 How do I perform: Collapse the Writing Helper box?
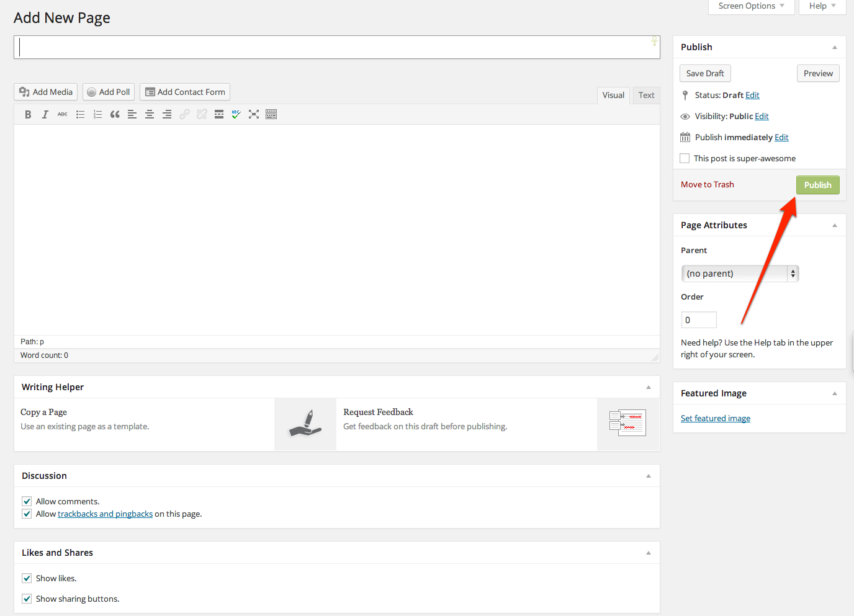pos(649,387)
